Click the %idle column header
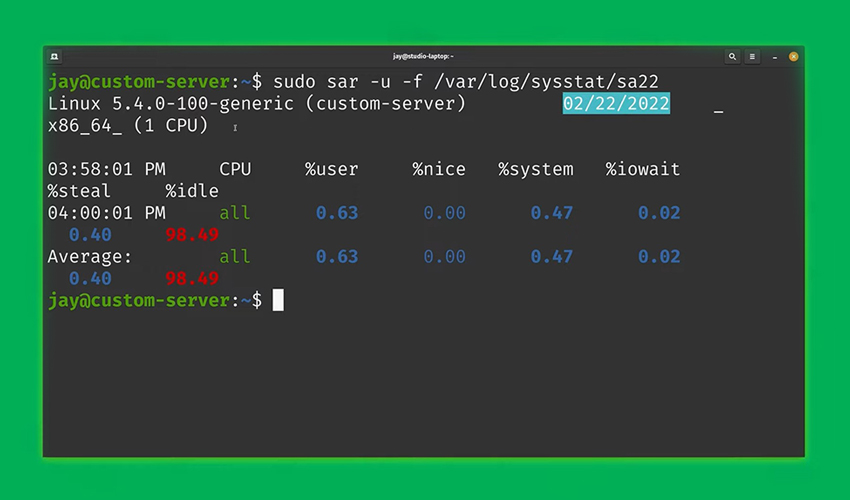 point(192,191)
